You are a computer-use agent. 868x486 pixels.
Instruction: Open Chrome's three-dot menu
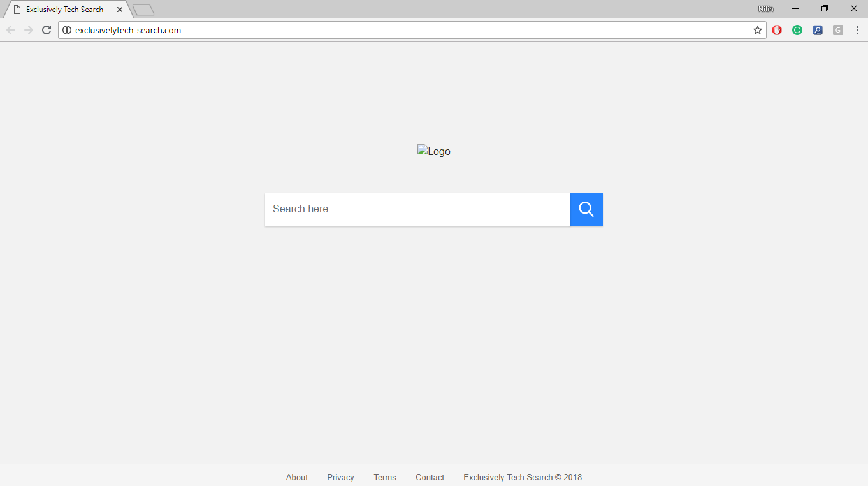857,29
